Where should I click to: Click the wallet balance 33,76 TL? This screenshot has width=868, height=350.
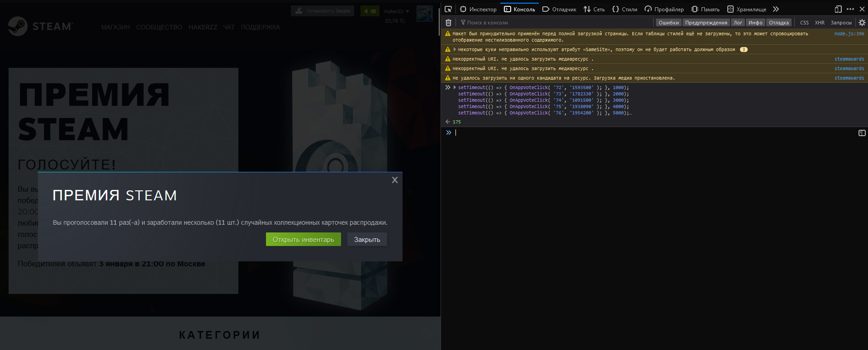[395, 21]
